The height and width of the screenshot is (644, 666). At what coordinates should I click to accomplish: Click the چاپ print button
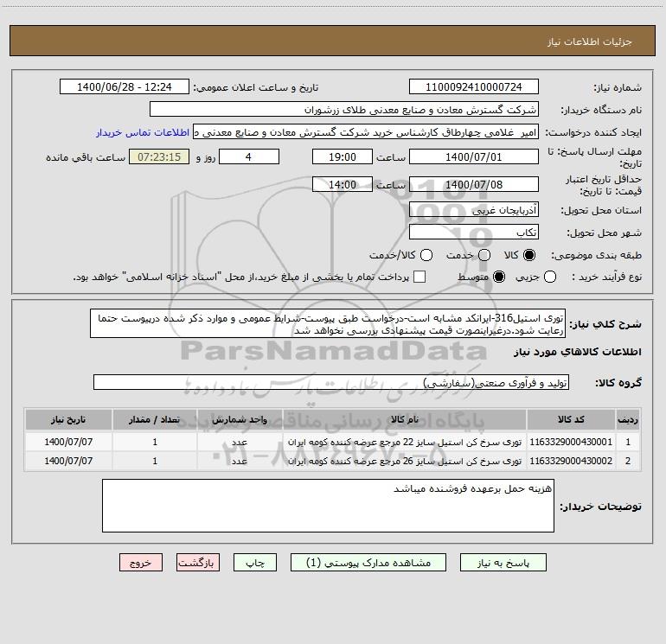click(255, 563)
